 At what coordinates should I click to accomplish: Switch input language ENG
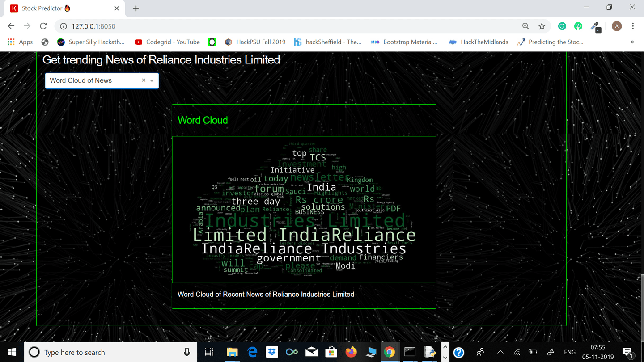[x=570, y=352]
